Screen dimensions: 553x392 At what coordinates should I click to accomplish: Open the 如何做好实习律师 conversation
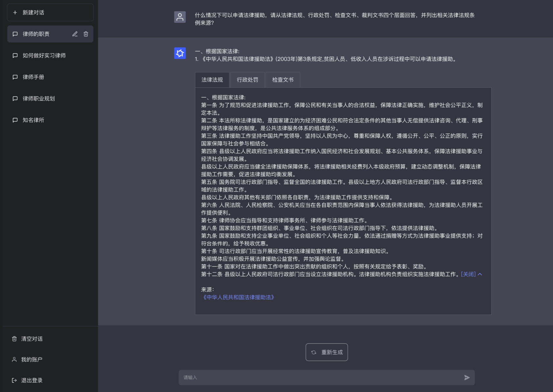pos(50,55)
